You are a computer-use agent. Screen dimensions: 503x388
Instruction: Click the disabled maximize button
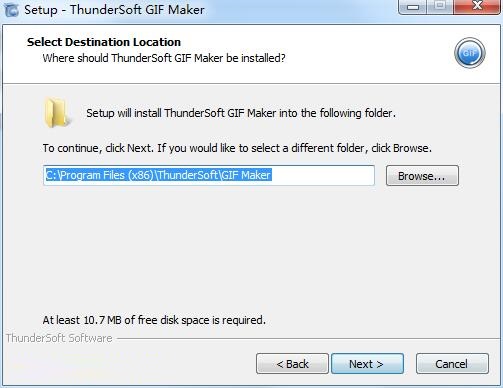(x=440, y=7)
